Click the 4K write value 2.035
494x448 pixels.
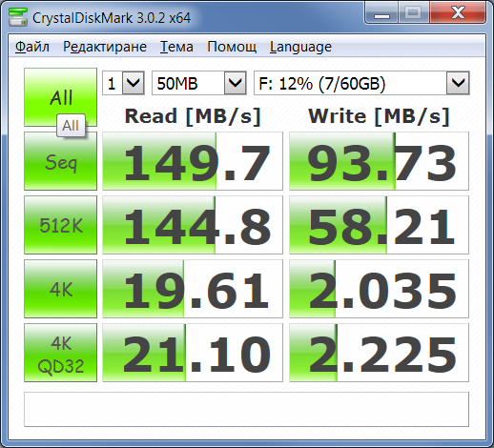pos(379,289)
